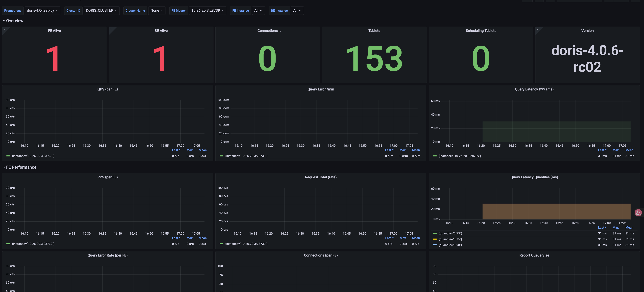This screenshot has height=292, width=644.
Task: Open FE Alive panel info icon
Action: click(4, 29)
